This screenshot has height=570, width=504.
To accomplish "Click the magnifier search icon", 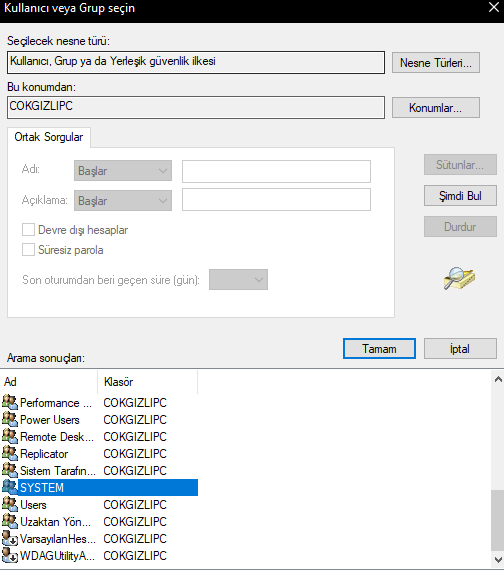I will click(x=459, y=278).
